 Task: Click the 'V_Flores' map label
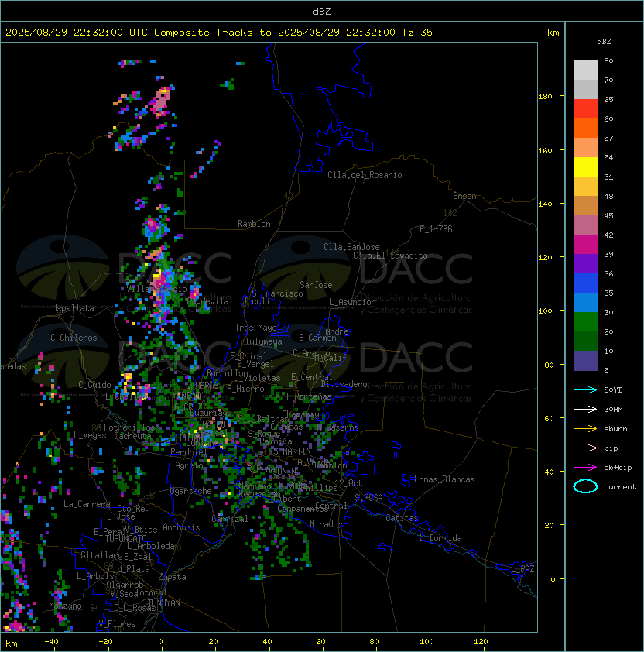tap(117, 624)
